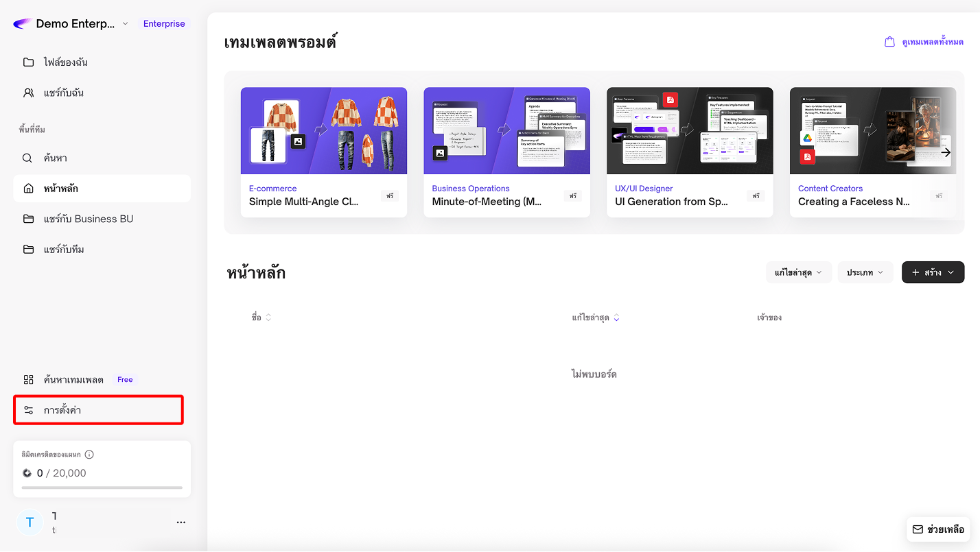The image size is (980, 552).
Task: Click the user avatar with letter T
Action: [x=30, y=523]
